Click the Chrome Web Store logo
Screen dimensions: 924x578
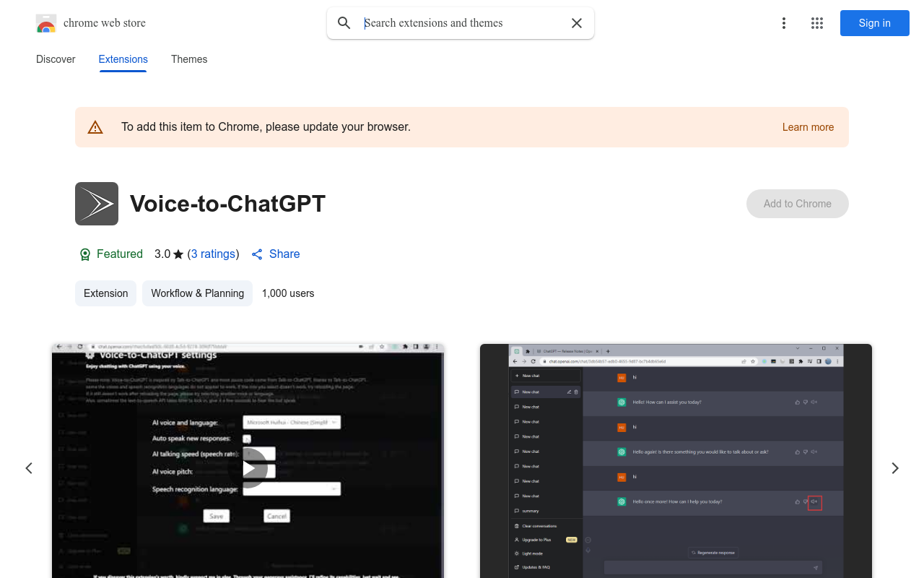[x=46, y=23]
